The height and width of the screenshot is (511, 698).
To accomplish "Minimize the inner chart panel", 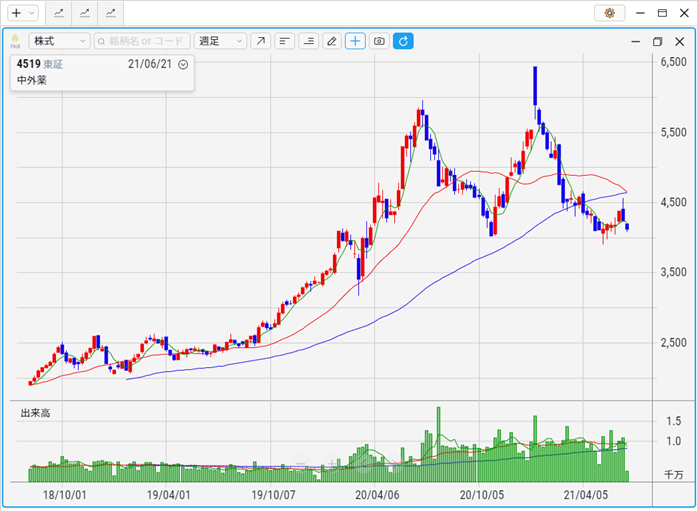I will 636,41.
